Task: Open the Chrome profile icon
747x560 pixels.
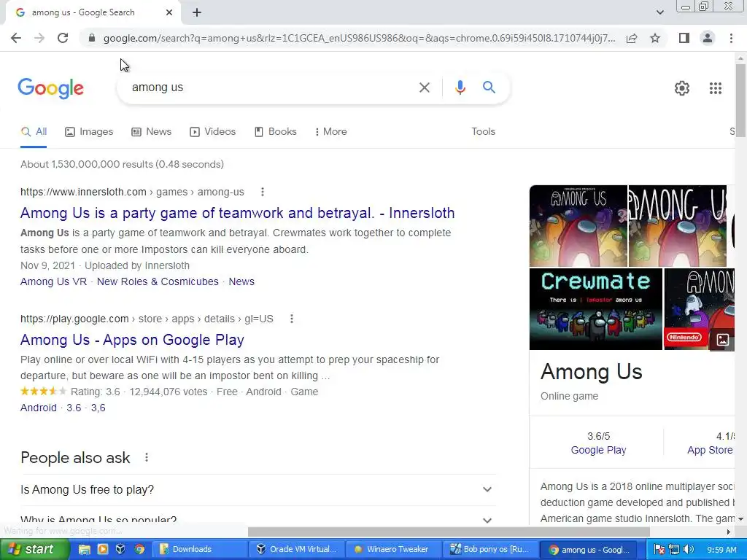Action: [708, 38]
